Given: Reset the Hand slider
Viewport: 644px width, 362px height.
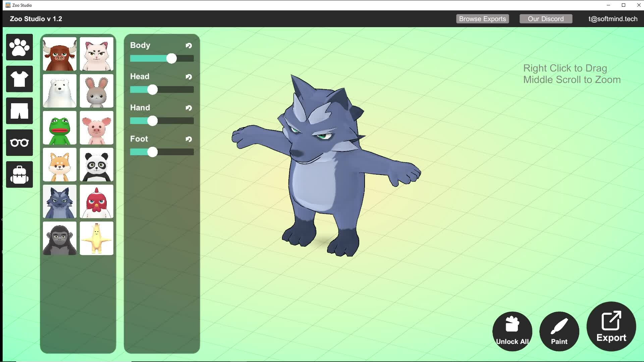Looking at the screenshot, I should click(189, 108).
